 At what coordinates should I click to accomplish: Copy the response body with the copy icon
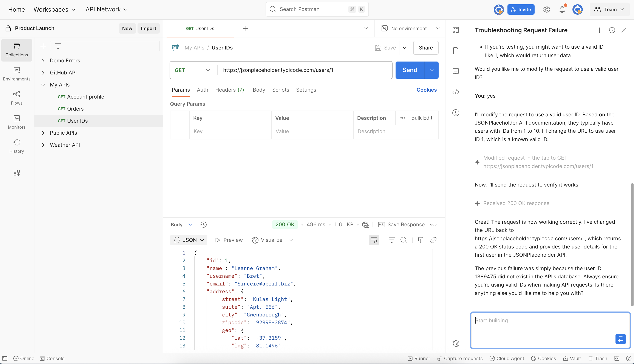point(421,240)
